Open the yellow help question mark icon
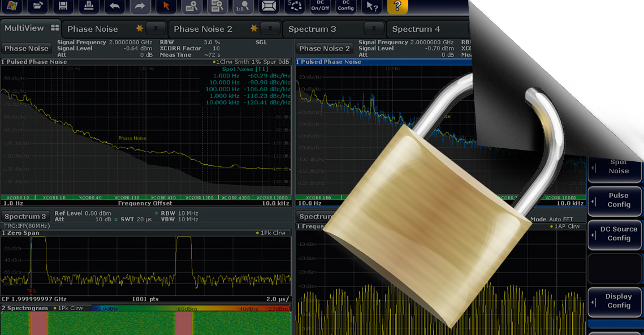The image size is (644, 335). [397, 6]
